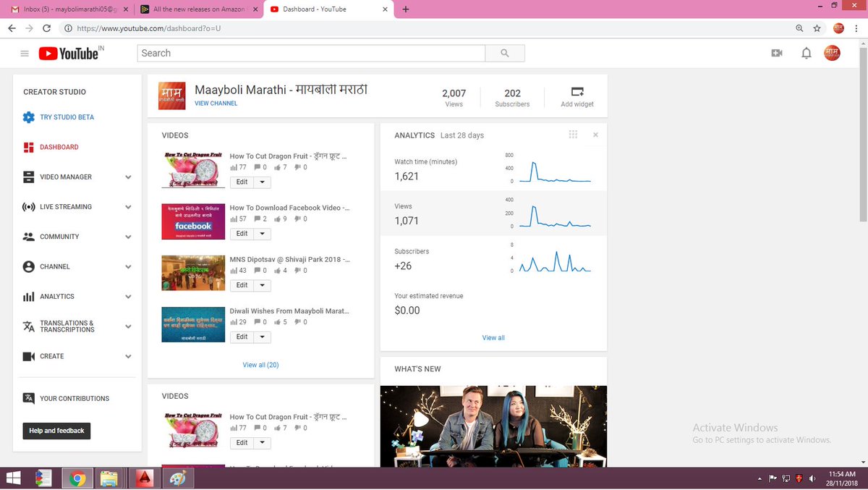Viewport: 868px width, 490px height.
Task: Open the upload video camera icon
Action: [x=777, y=53]
